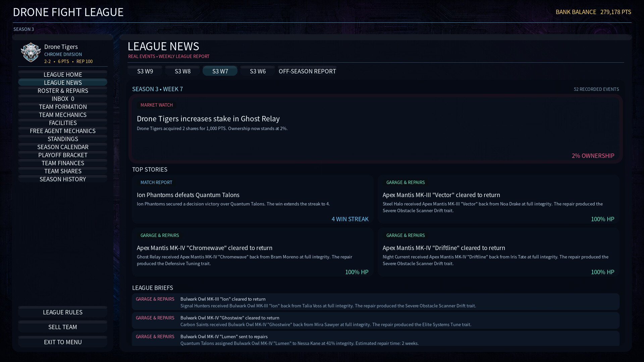The width and height of the screenshot is (644, 362).
Task: Switch to S3 W9 report tab
Action: [145, 71]
